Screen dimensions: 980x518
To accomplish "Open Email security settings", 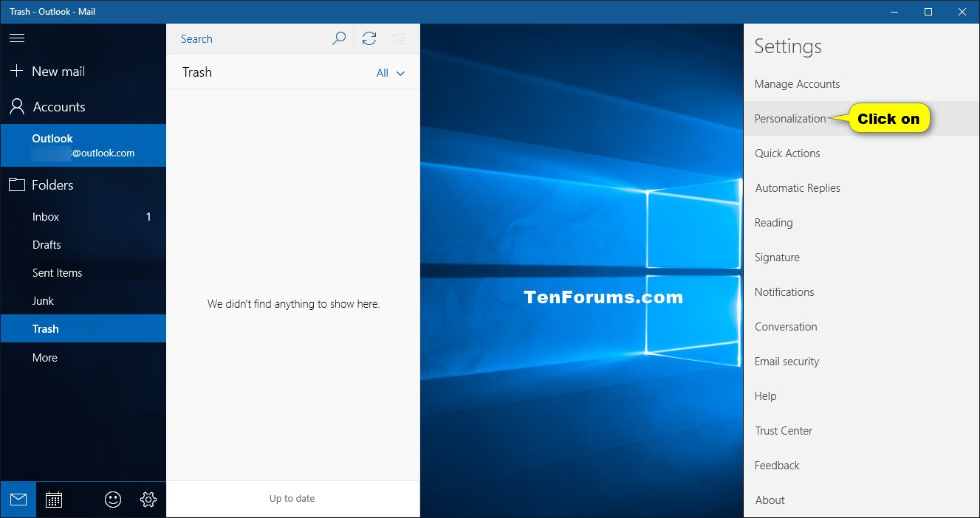I will 862,362.
